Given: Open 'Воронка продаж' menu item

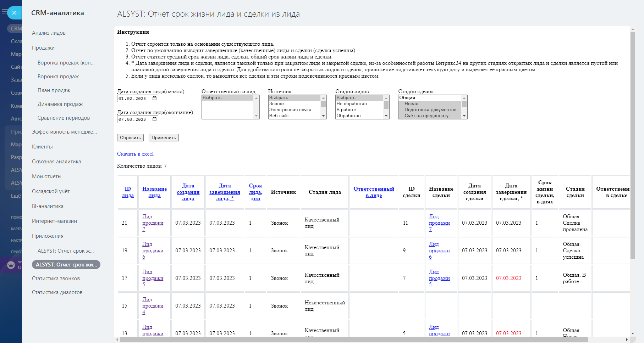Looking at the screenshot, I should coord(58,77).
